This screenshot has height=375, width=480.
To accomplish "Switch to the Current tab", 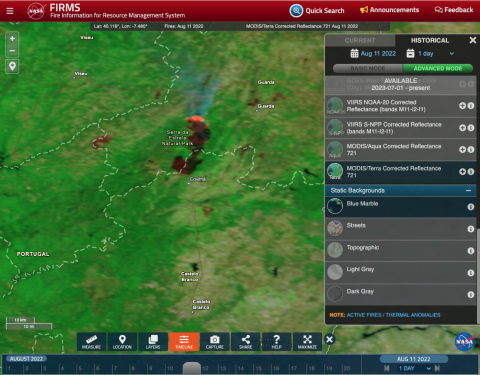I will [360, 40].
